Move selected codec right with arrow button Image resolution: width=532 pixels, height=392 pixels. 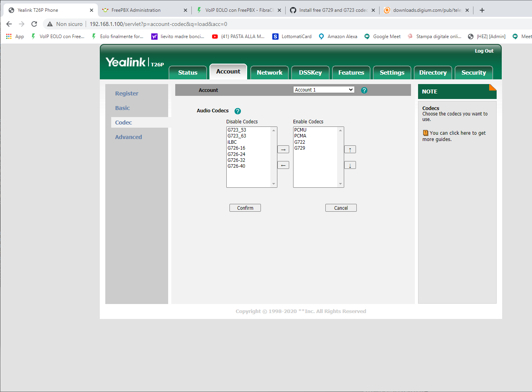(x=283, y=149)
